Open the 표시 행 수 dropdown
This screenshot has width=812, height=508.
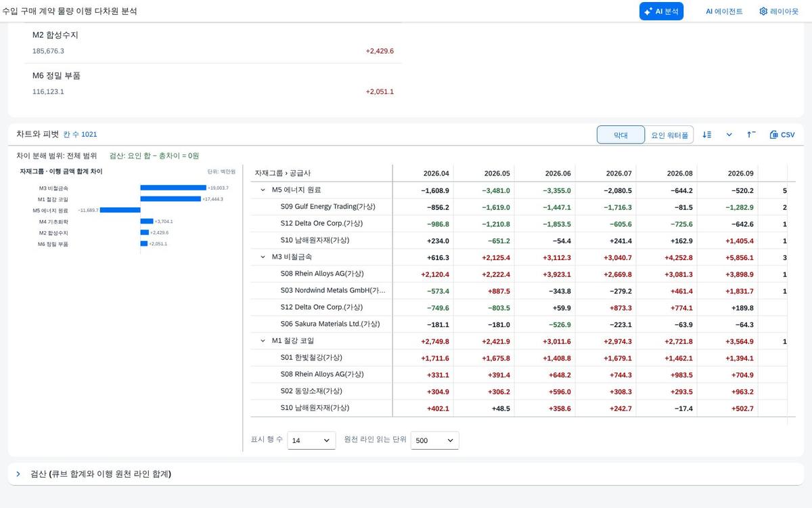coord(311,440)
